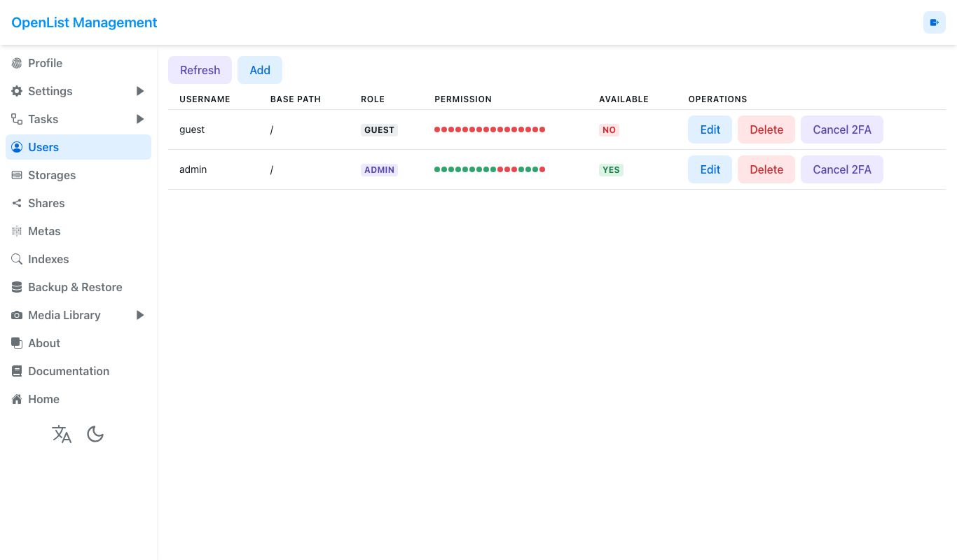
Task: Click the username text 'guest'
Action: click(x=192, y=129)
